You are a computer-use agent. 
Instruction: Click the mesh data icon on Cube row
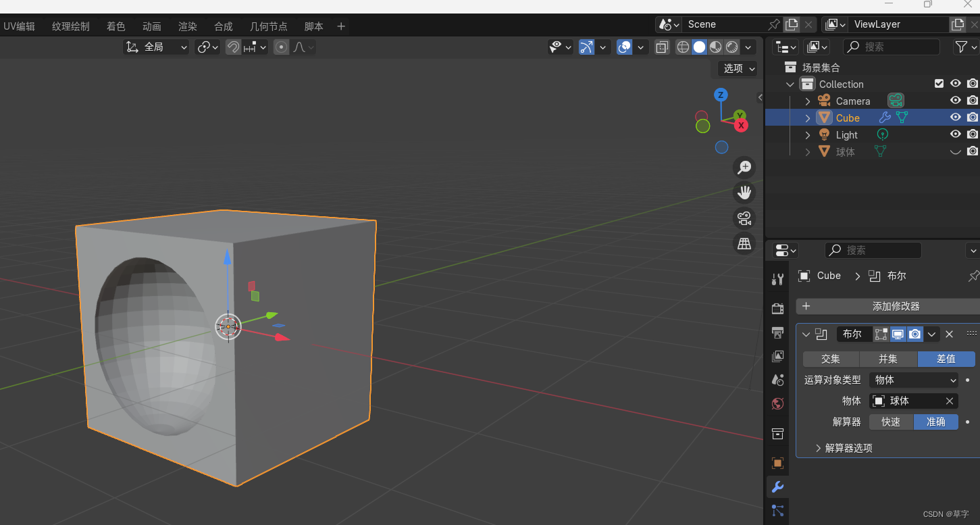tap(902, 118)
